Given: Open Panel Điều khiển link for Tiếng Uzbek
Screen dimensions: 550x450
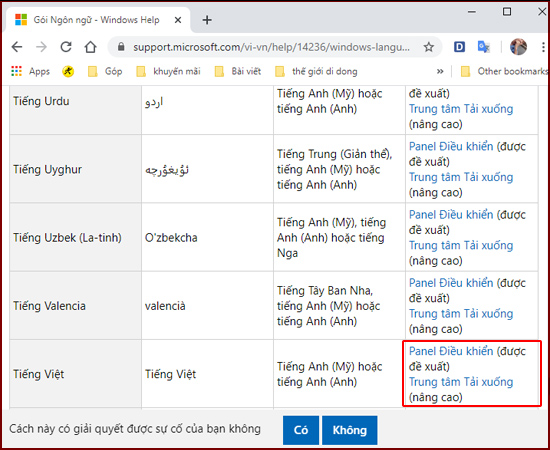Looking at the screenshot, I should [451, 215].
